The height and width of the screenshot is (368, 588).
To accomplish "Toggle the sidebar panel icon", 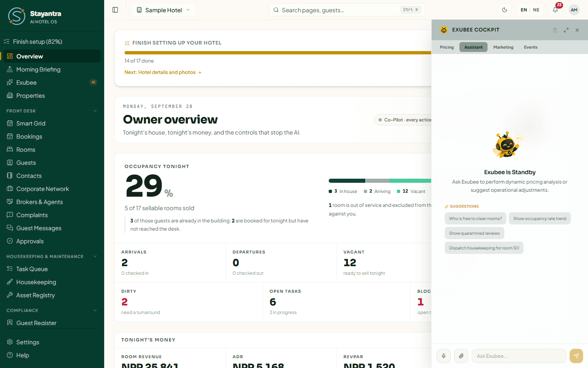I will pos(115,10).
